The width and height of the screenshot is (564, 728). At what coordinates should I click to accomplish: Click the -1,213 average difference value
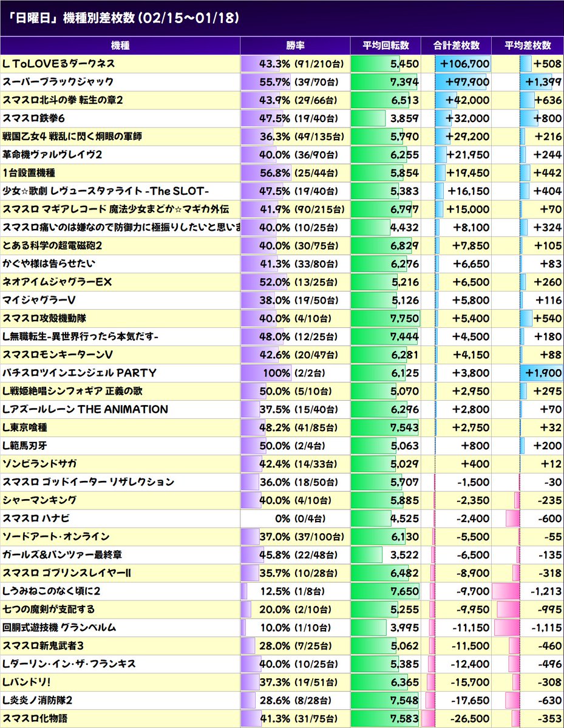546,591
